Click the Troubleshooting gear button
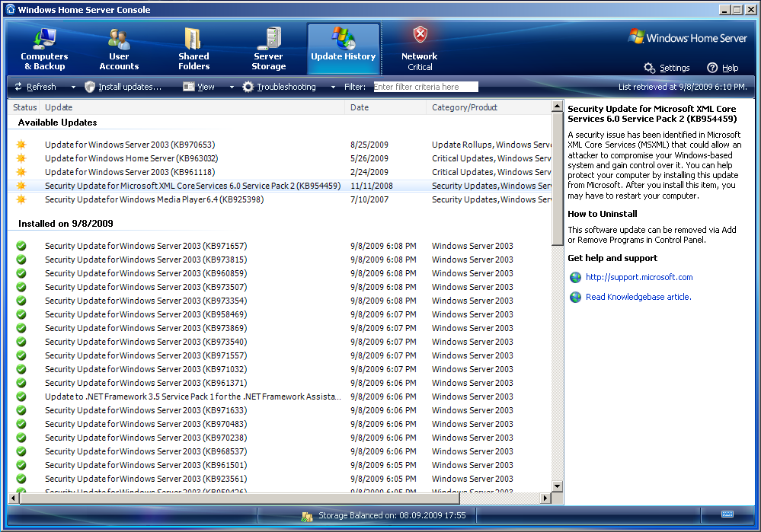The height and width of the screenshot is (532, 761). click(x=279, y=87)
